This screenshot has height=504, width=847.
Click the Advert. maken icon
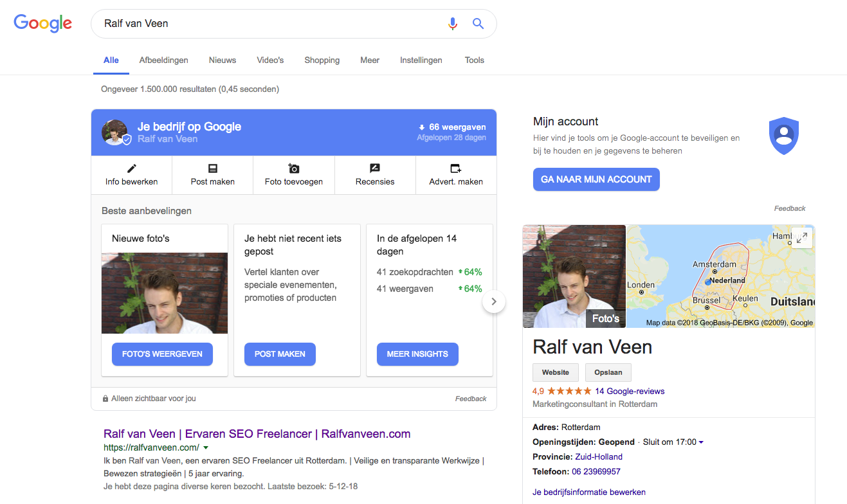[x=456, y=168]
